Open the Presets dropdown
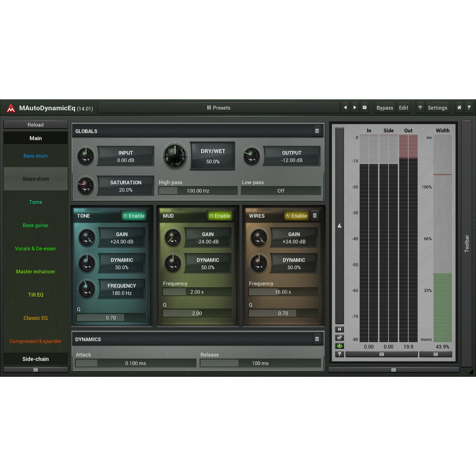476x476 pixels. (219, 108)
